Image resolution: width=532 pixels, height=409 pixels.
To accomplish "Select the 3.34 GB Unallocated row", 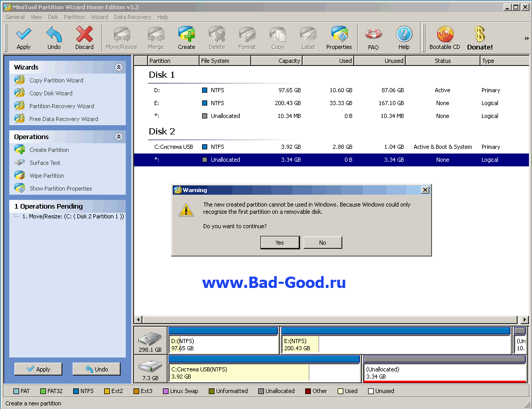I will [331, 160].
